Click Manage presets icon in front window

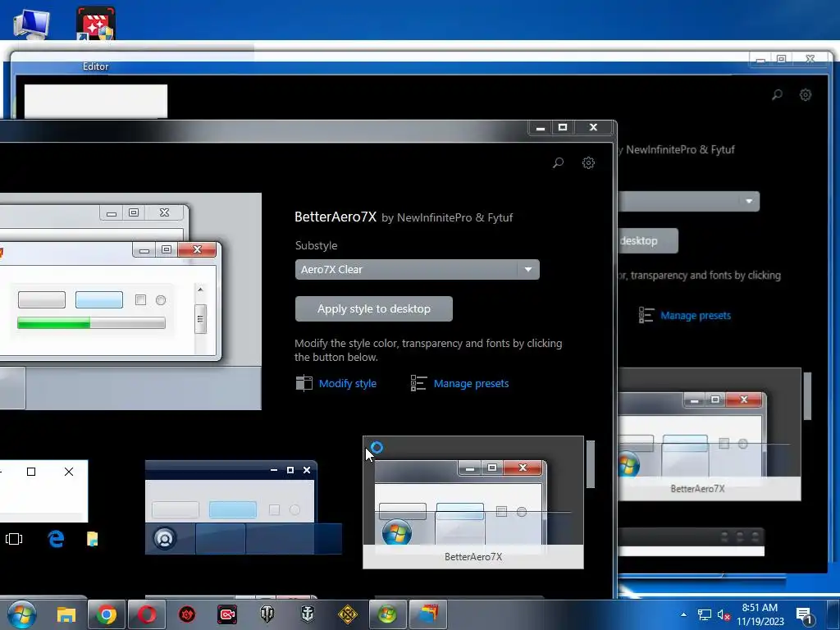point(418,383)
